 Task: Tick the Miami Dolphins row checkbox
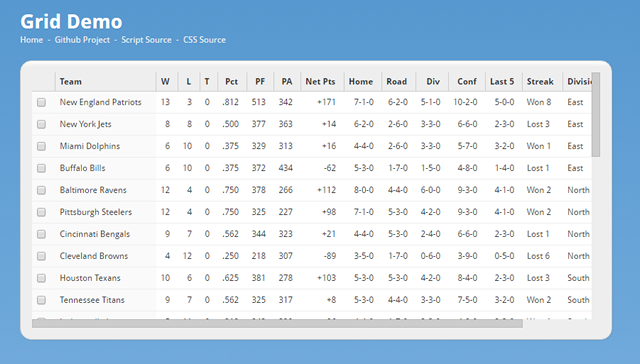41,146
